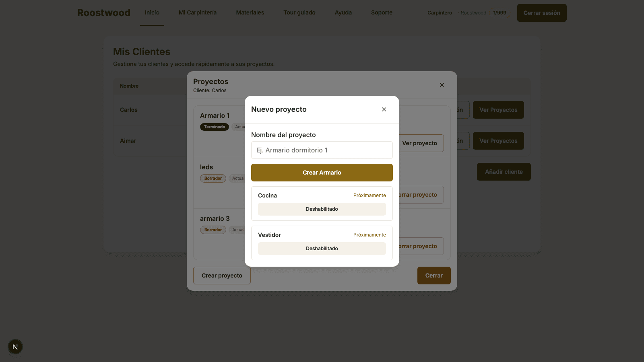Click the 1/999 usage counter
Screen dimensions: 644x362
pos(500,13)
